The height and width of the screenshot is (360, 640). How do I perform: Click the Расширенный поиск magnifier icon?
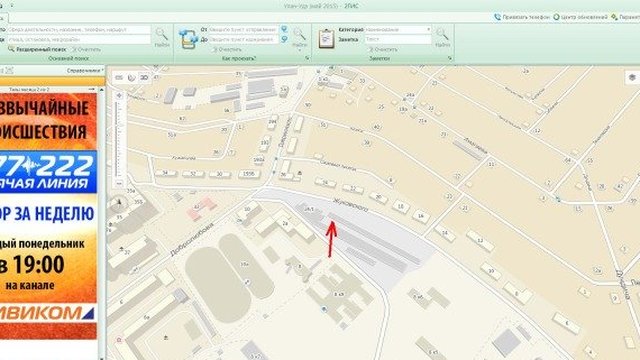pyautogui.click(x=11, y=49)
